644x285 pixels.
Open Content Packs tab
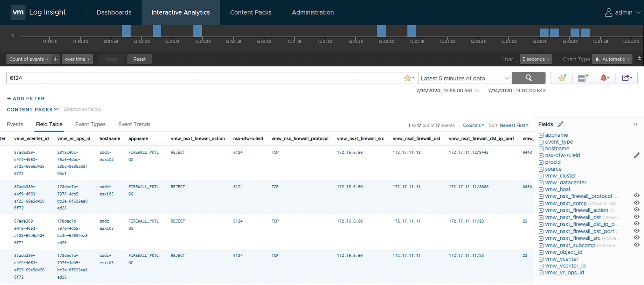[251, 12]
